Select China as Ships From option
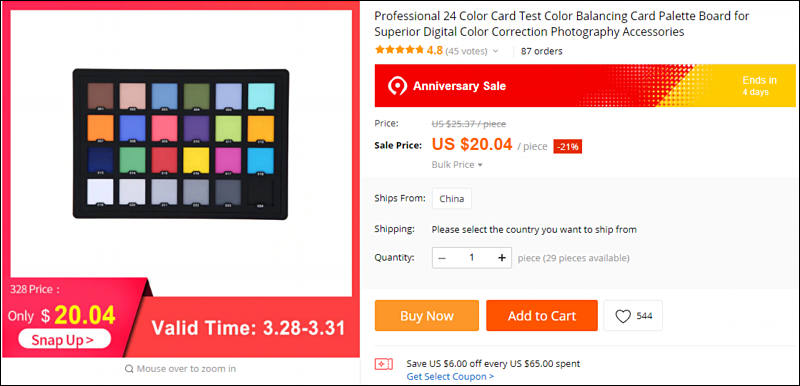Viewport: 800px width, 386px height. 452,198
